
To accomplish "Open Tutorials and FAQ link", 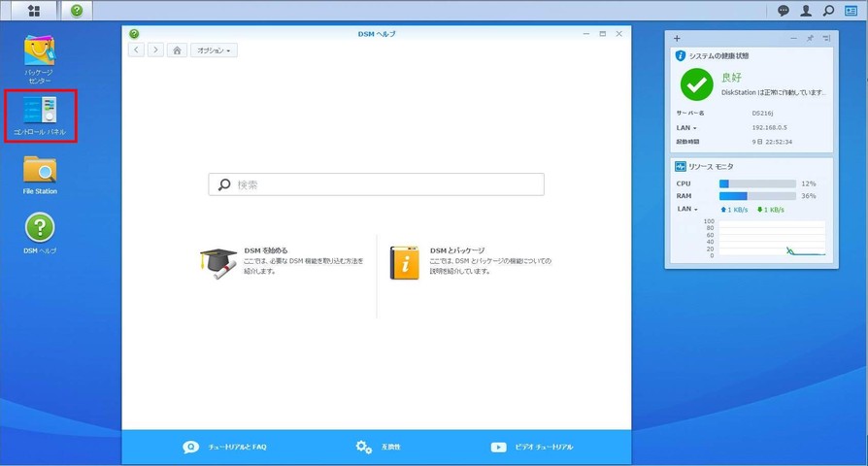I will [224, 447].
